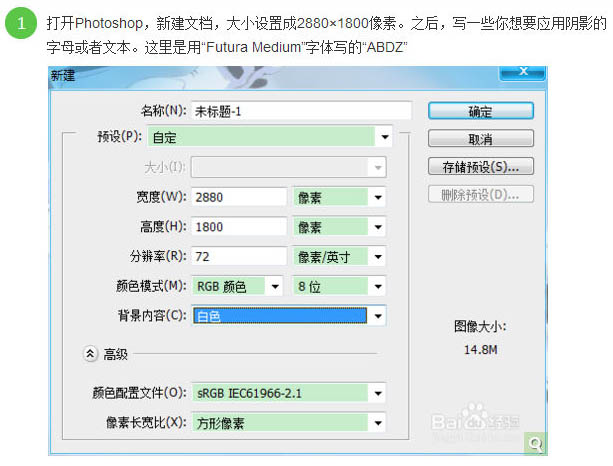Click the 存储预设(S)... button
The height and width of the screenshot is (466, 613).
(x=480, y=167)
